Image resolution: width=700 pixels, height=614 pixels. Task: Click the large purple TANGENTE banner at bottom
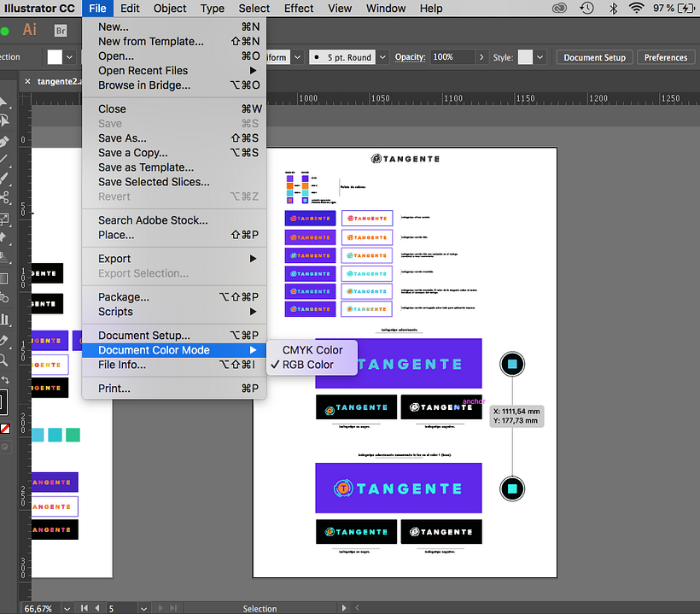pos(399,488)
